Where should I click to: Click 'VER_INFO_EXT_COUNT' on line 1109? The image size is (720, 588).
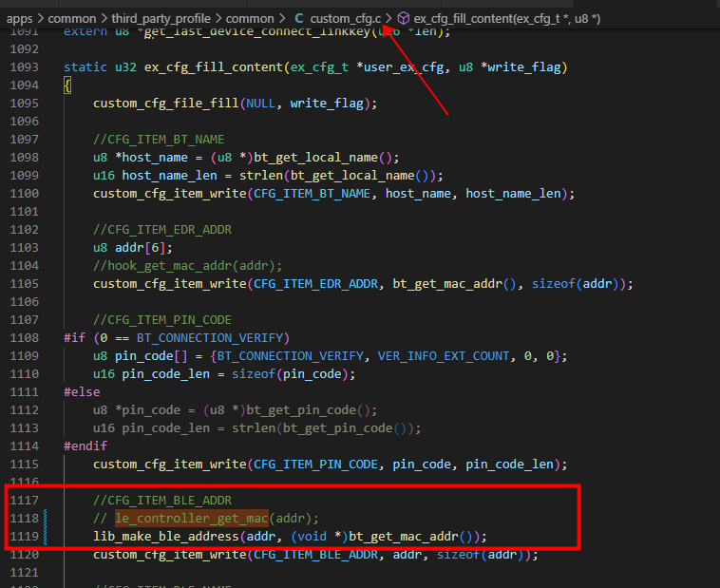point(444,356)
